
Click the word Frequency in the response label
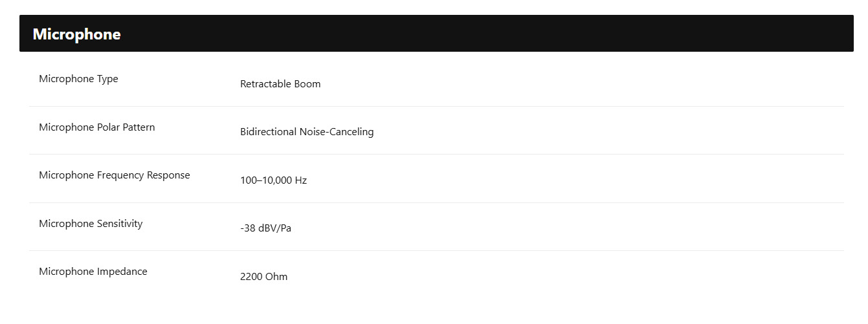point(120,175)
